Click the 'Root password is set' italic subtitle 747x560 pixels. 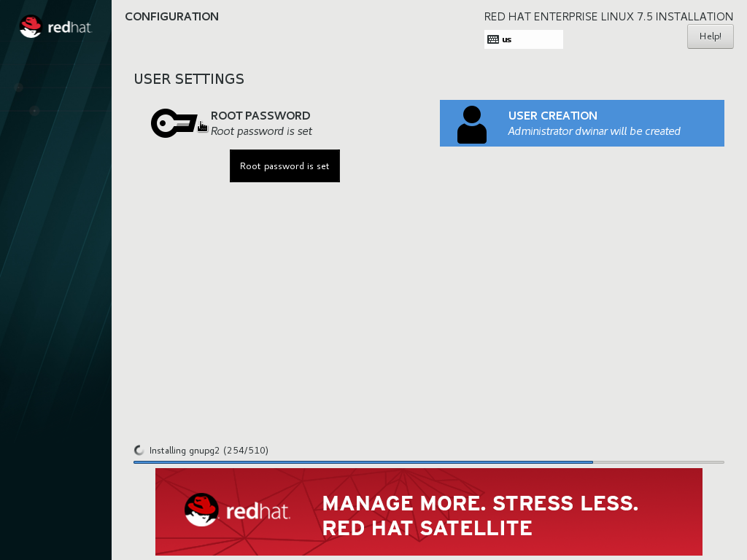coord(262,131)
